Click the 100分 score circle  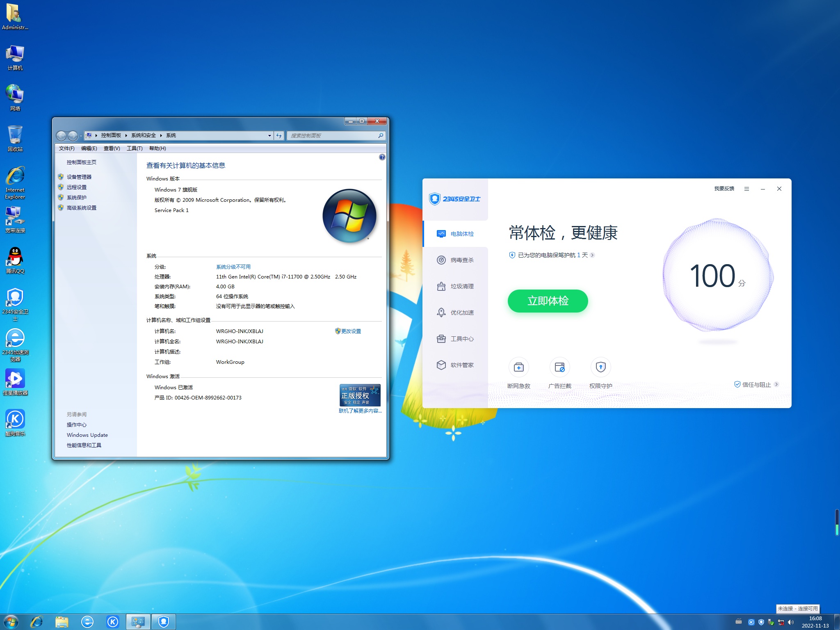[718, 275]
